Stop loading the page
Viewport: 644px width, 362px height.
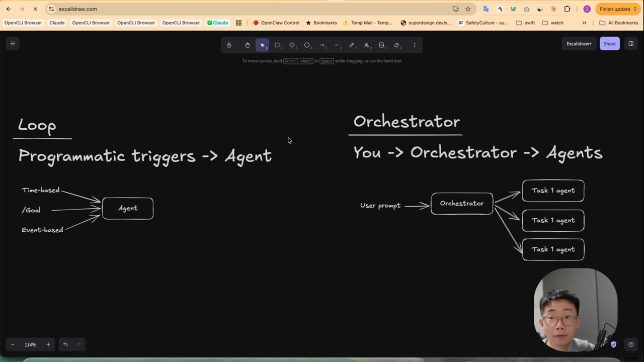coord(35,9)
